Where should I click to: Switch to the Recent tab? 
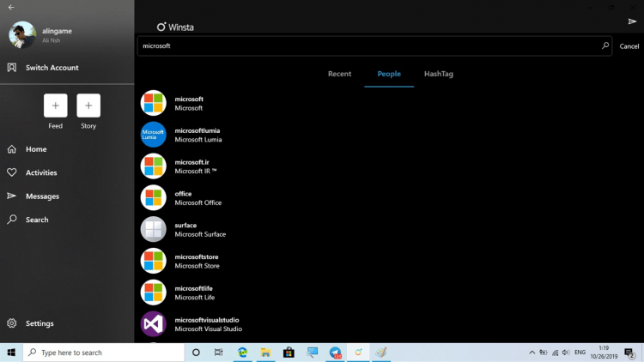[339, 74]
